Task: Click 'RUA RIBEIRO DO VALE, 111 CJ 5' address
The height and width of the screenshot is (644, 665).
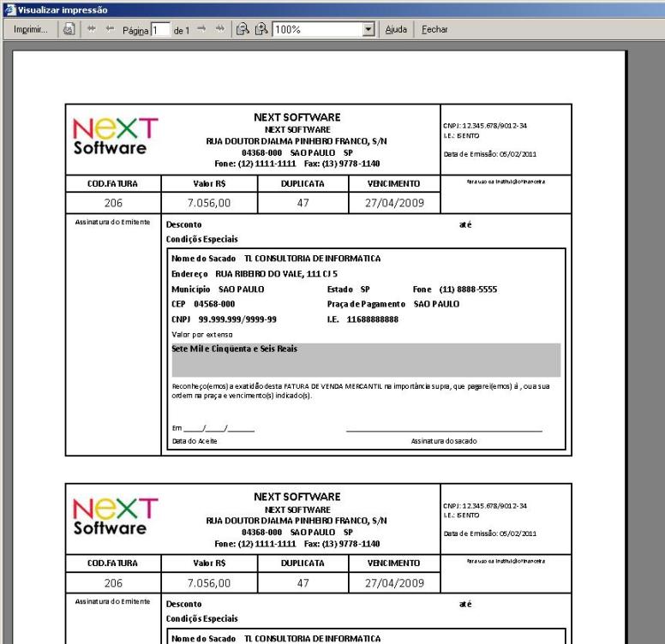Action: 276,274
